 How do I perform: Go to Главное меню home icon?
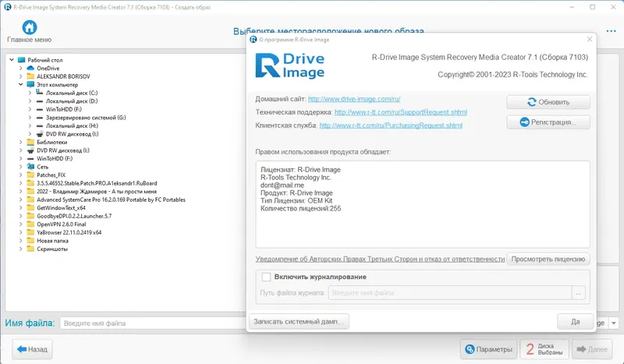coord(29,27)
